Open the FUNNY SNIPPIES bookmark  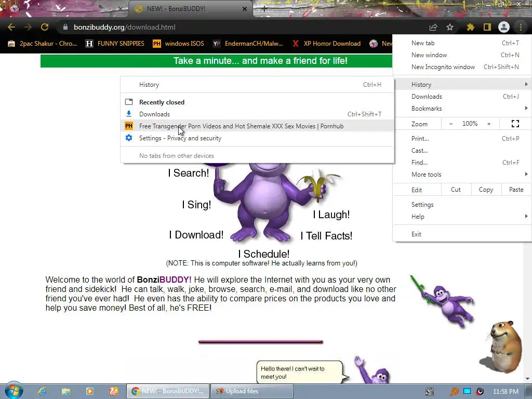coord(115,44)
